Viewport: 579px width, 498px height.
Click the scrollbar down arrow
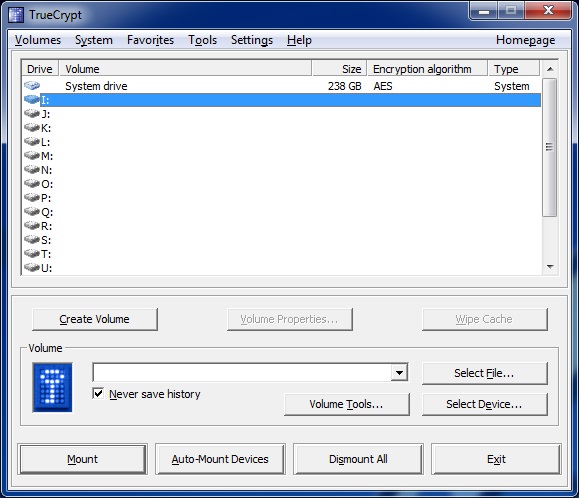click(550, 267)
